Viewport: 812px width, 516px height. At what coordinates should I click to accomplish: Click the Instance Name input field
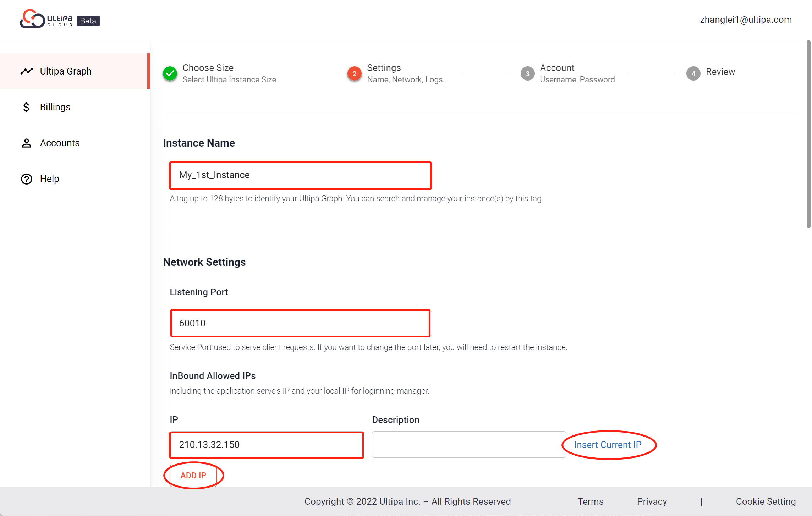pyautogui.click(x=300, y=175)
